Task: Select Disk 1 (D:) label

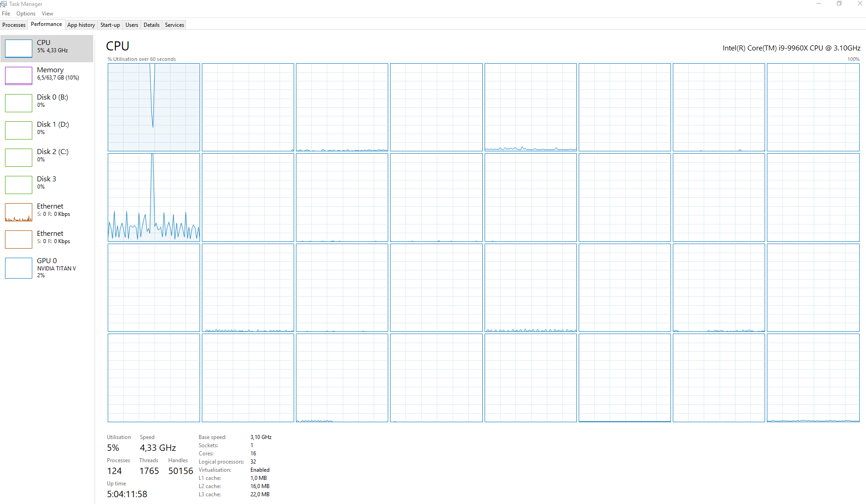Action: point(53,125)
